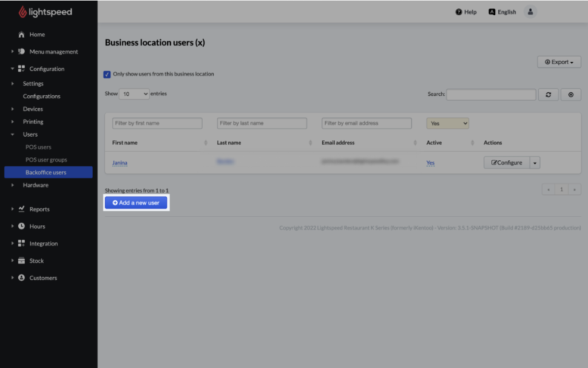Sort table by First name column

point(125,143)
